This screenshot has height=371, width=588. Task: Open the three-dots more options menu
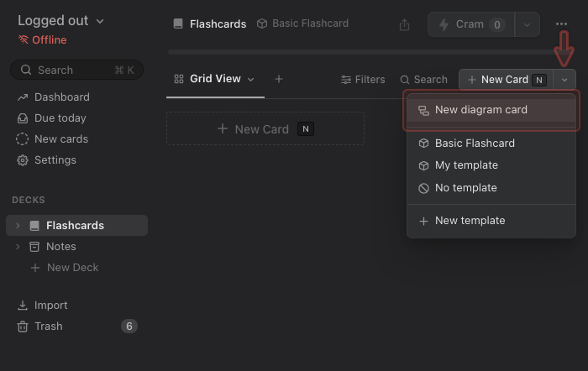[x=561, y=24]
